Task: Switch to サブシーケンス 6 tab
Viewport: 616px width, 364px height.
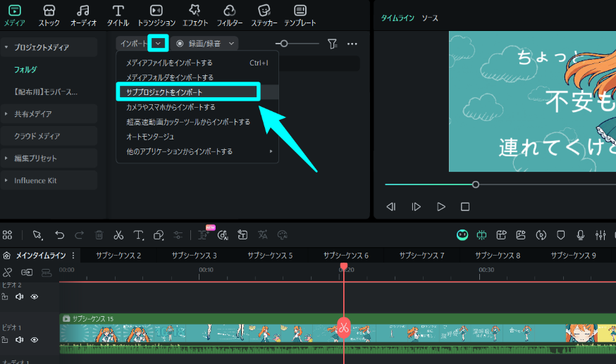Action: (x=346, y=256)
